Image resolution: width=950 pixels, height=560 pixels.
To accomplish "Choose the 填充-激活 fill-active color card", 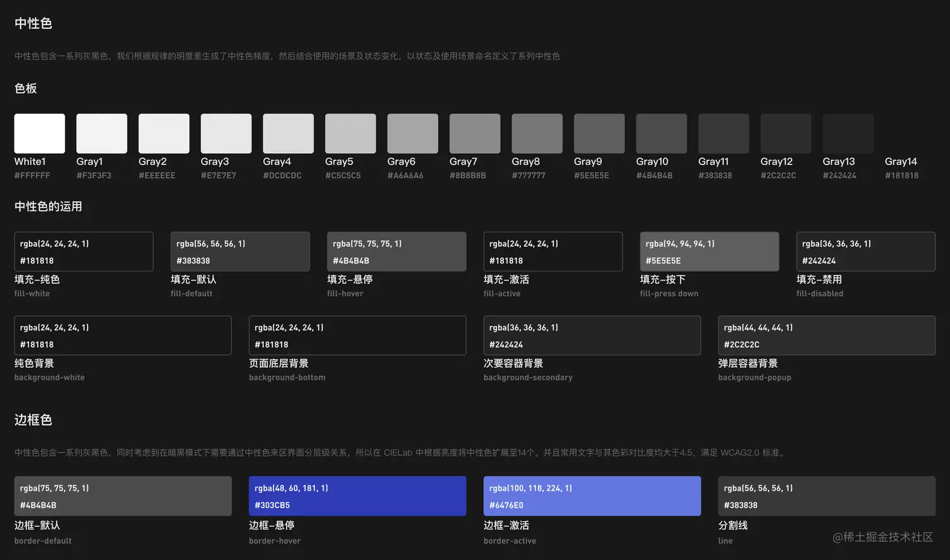I will click(553, 252).
